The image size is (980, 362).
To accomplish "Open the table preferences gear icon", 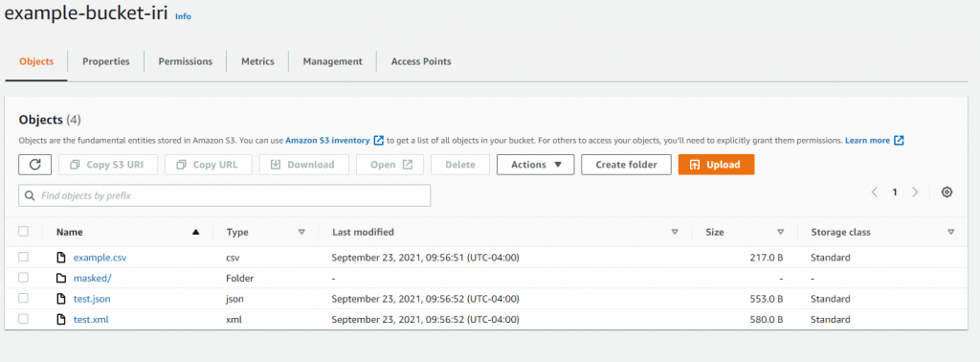I will [947, 192].
